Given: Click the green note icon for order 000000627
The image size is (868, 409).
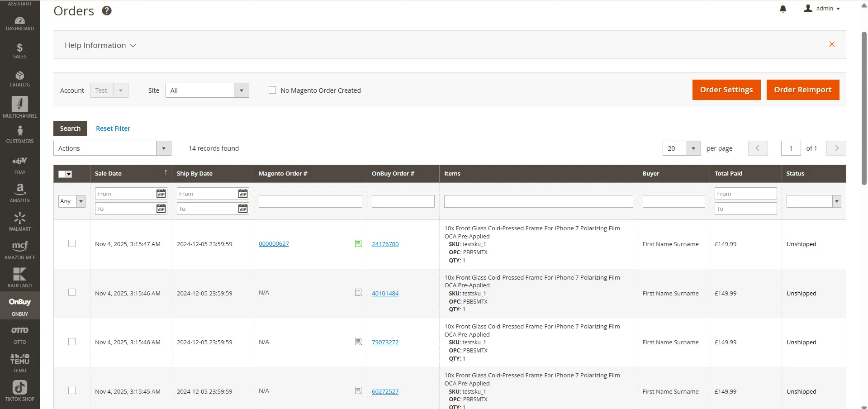Looking at the screenshot, I should [358, 243].
